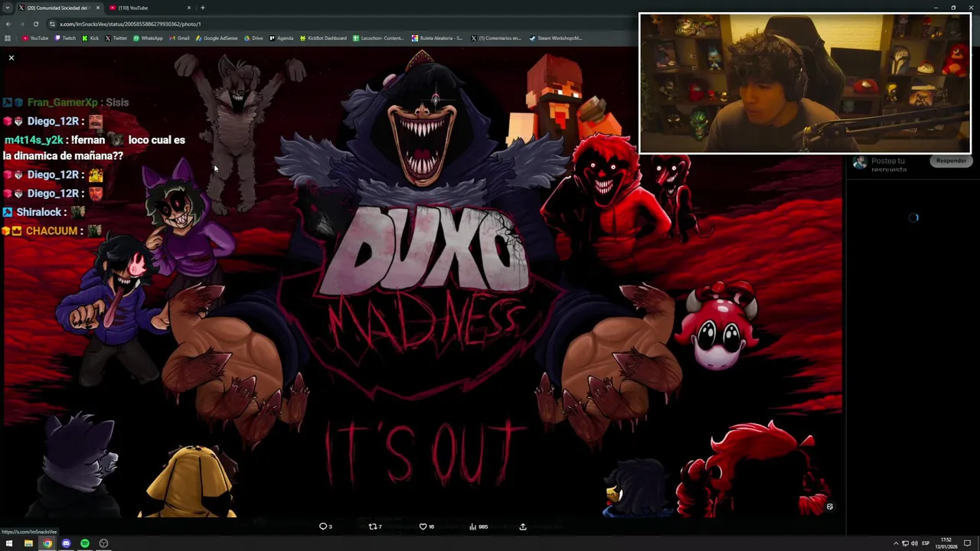Reload the page
This screenshot has width=980, height=551.
pos(35,24)
